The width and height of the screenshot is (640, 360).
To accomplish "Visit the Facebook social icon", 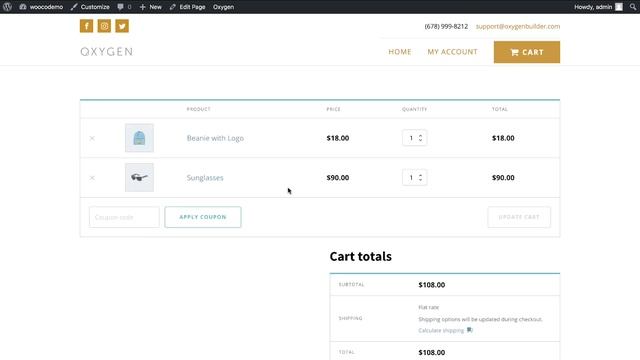I will click(87, 26).
